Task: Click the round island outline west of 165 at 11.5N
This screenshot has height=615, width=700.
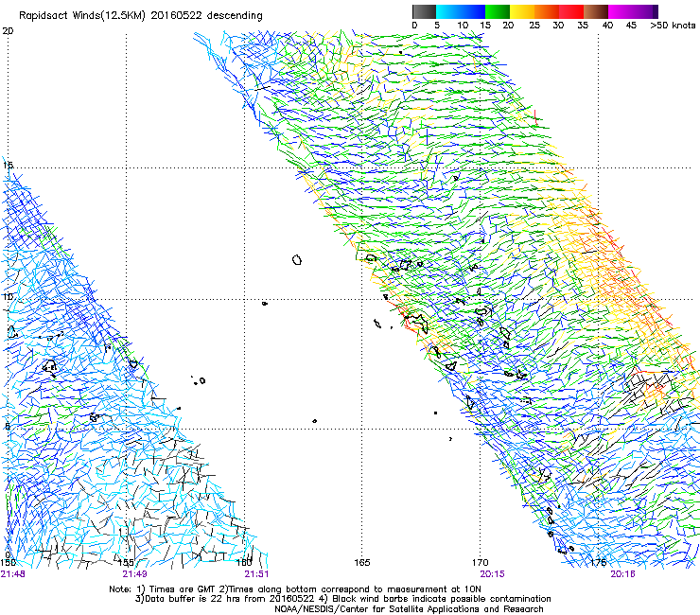Action: [297, 259]
